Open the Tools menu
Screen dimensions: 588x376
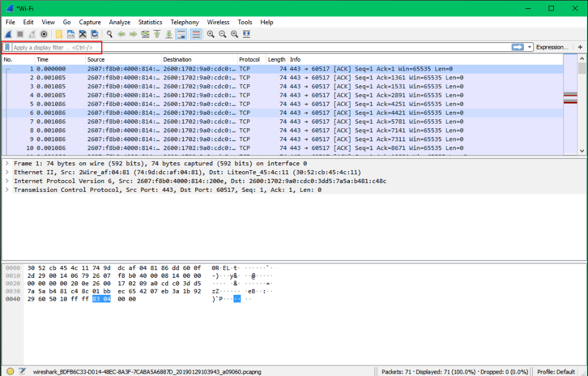(x=245, y=22)
